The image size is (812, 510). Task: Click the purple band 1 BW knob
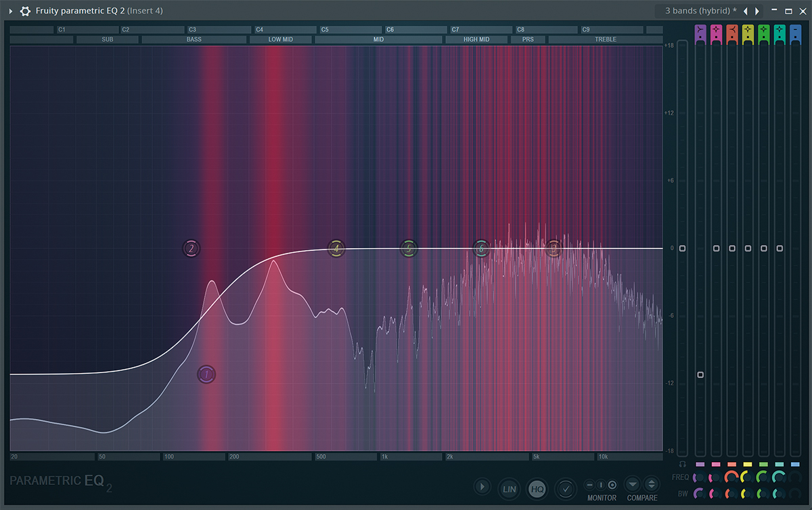click(700, 494)
